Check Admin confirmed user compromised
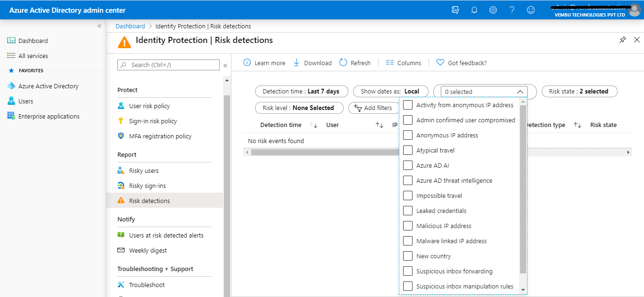Image resolution: width=644 pixels, height=297 pixels. click(408, 120)
